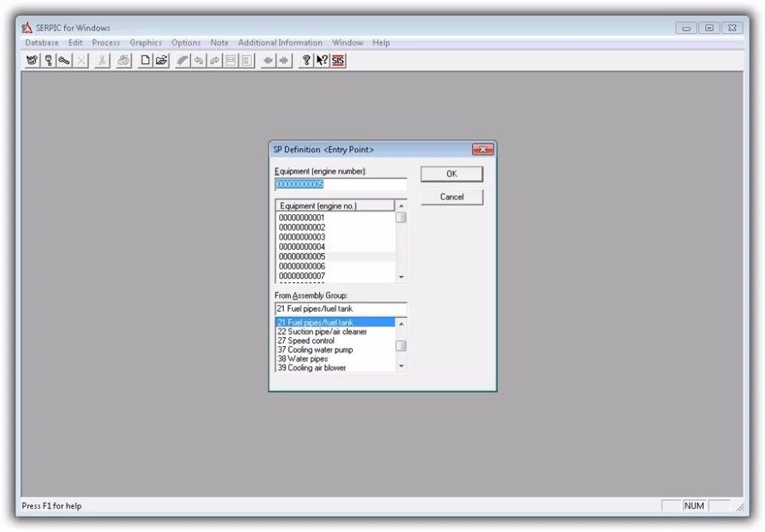
Task: Click the open folder icon
Action: pos(161,60)
